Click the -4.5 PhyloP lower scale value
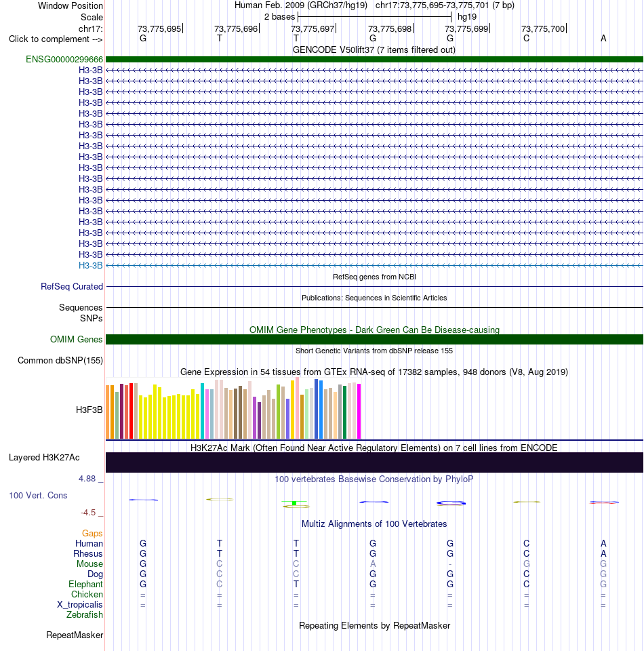This screenshot has height=651, width=644. click(88, 513)
